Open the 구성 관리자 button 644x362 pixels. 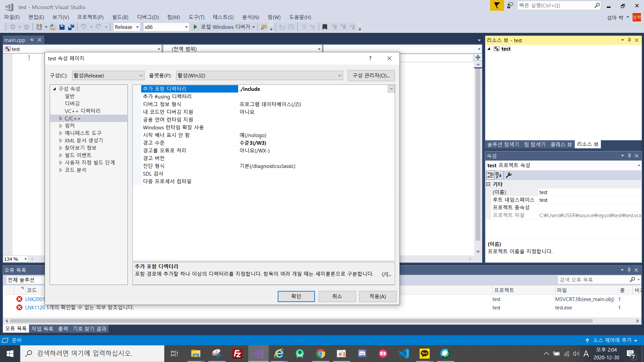click(x=371, y=76)
